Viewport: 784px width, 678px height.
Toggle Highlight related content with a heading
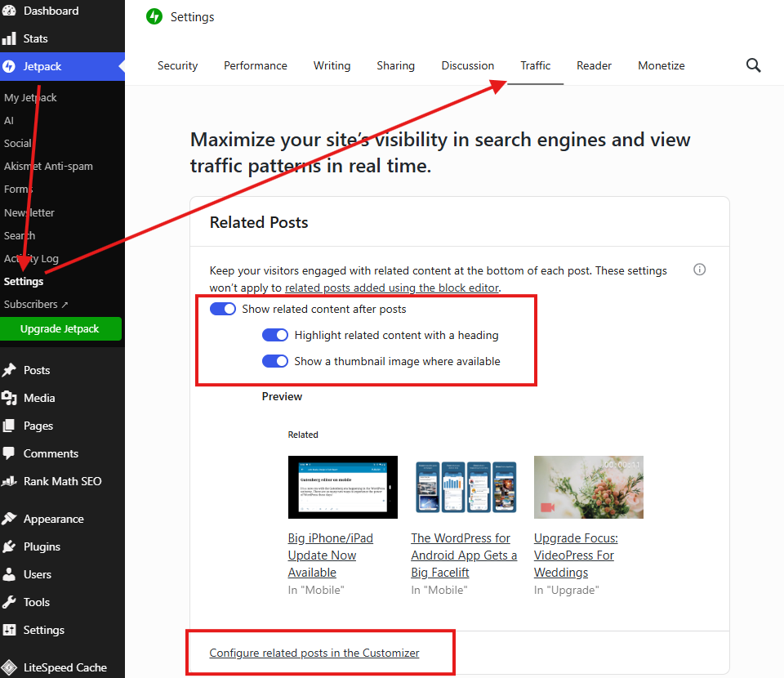click(x=275, y=335)
